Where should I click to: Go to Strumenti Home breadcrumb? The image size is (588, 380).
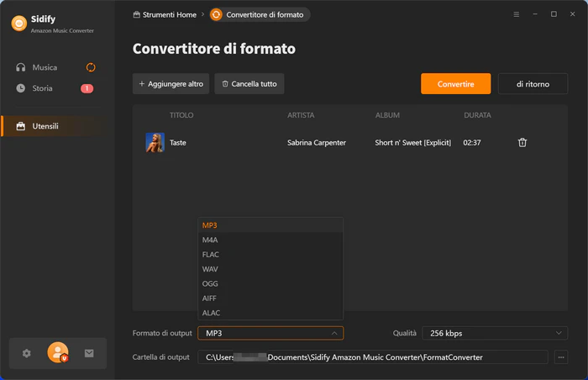170,14
